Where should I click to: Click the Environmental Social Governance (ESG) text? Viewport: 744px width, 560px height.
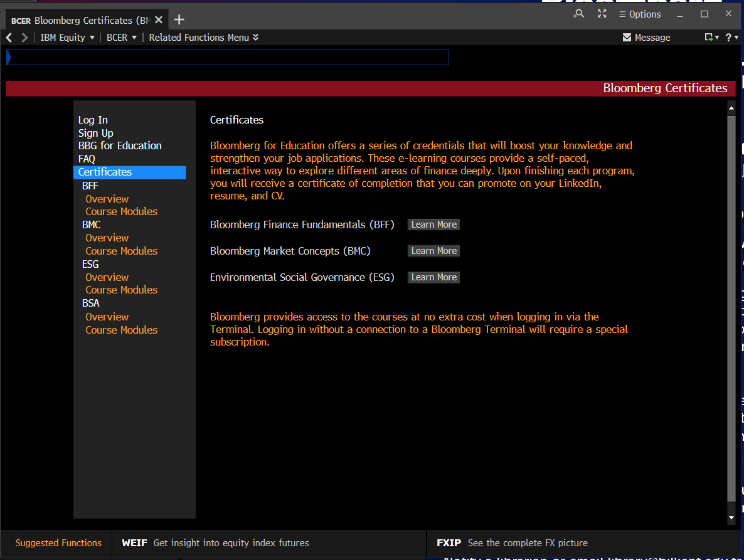click(x=302, y=277)
